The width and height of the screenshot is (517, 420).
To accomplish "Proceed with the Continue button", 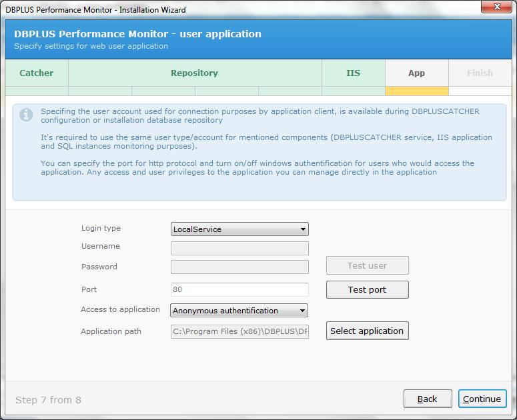I will (482, 399).
